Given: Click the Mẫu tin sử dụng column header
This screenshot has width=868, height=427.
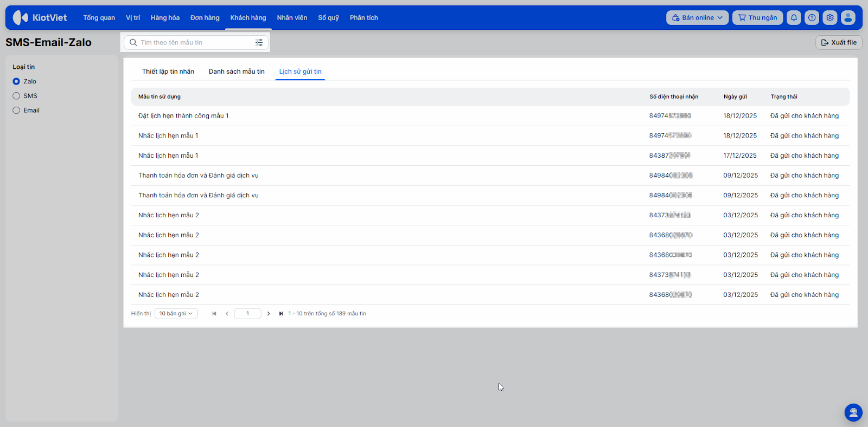Looking at the screenshot, I should pyautogui.click(x=159, y=96).
